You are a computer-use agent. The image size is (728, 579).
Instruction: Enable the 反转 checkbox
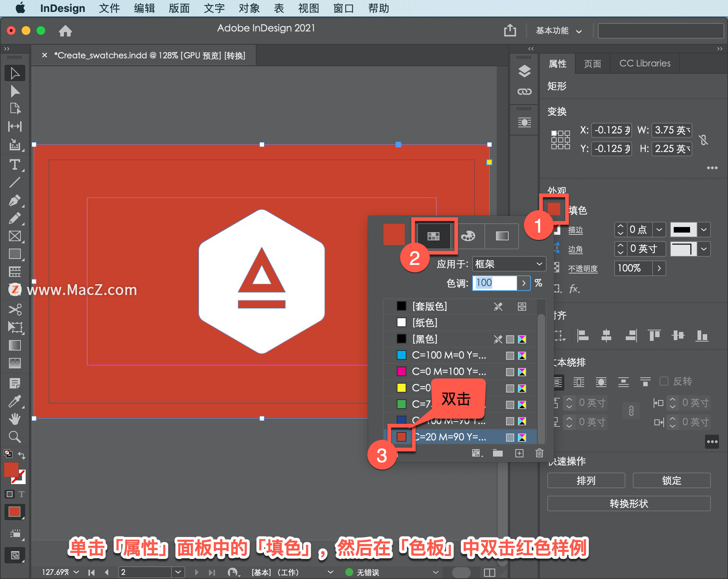(664, 381)
